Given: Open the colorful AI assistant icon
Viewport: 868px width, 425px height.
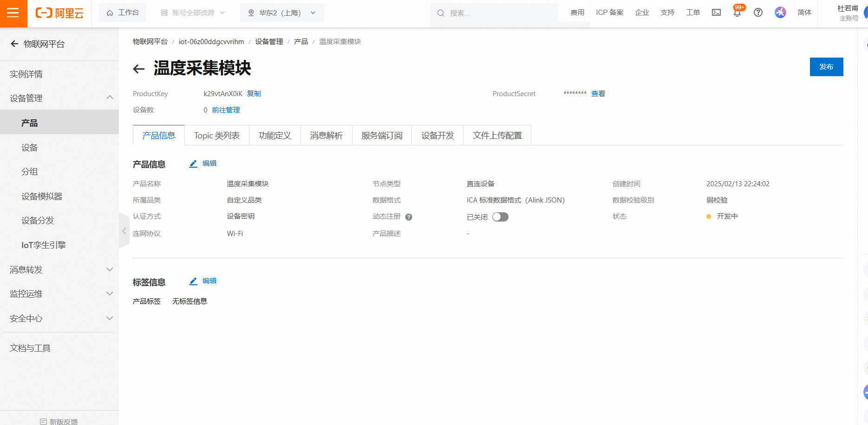Looking at the screenshot, I should point(780,13).
